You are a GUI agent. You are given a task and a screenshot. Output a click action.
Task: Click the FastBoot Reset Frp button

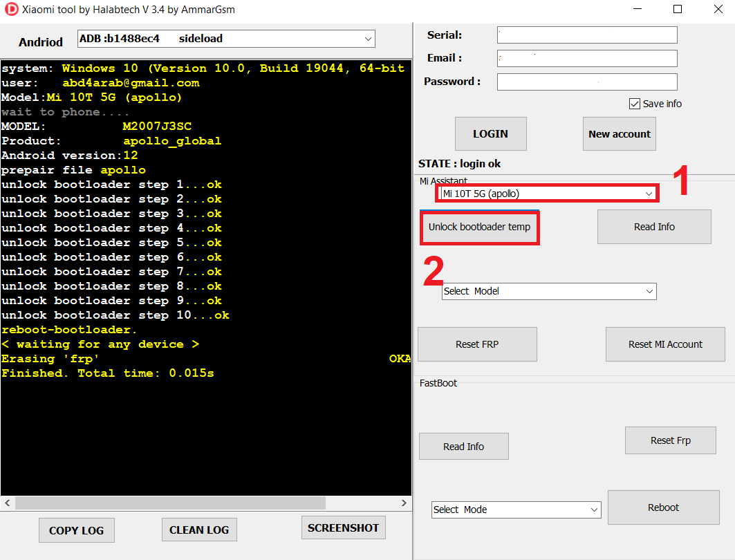click(x=670, y=440)
